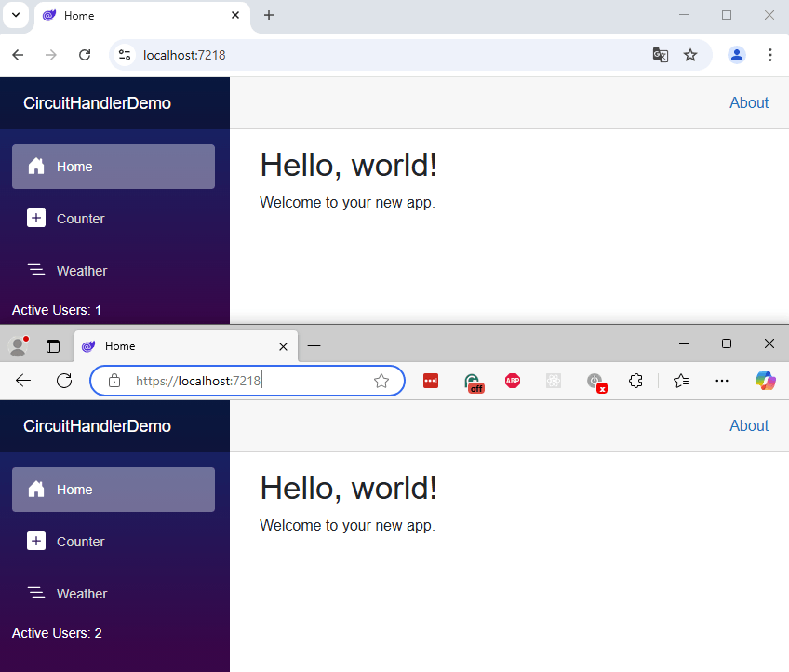Select Home nav item in Chrome page
This screenshot has height=672, width=789.
point(114,167)
